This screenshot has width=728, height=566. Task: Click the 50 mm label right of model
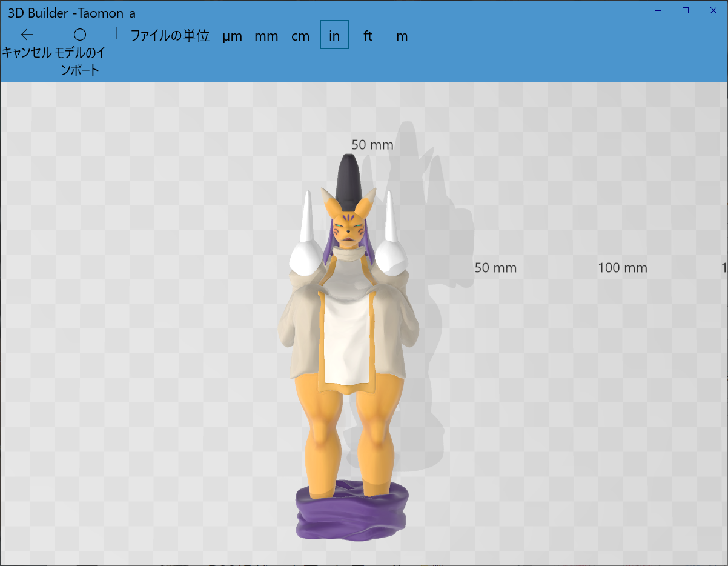[x=495, y=268]
